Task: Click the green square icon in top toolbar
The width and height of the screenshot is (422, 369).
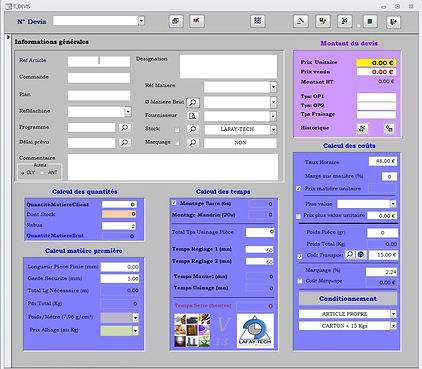Action: (x=370, y=22)
